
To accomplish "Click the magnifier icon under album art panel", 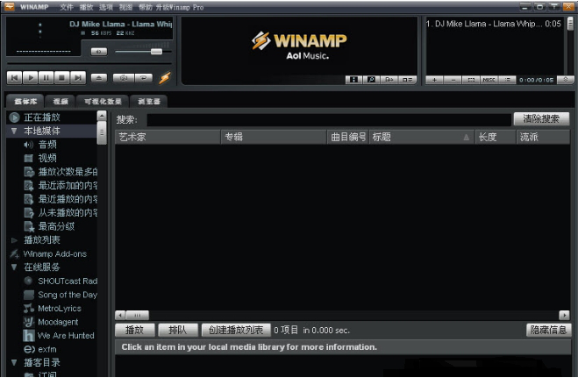I will (372, 79).
